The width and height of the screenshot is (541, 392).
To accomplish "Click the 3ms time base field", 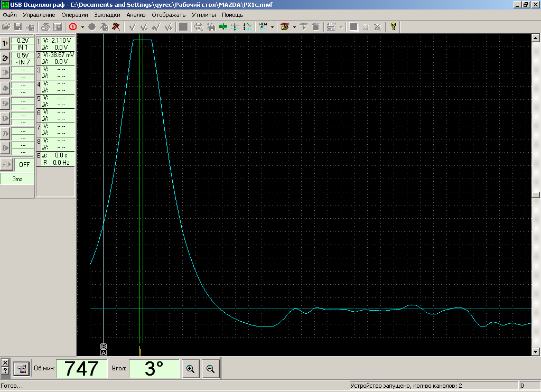I will pyautogui.click(x=17, y=179).
